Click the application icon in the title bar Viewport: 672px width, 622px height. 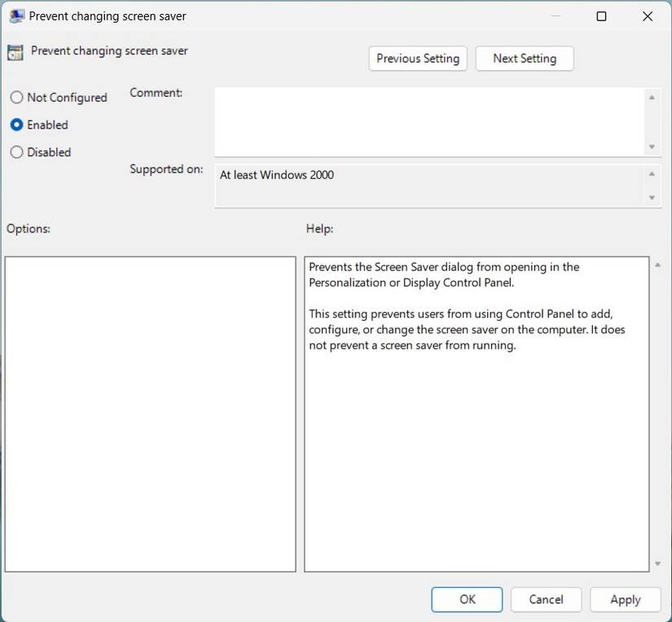click(x=14, y=15)
